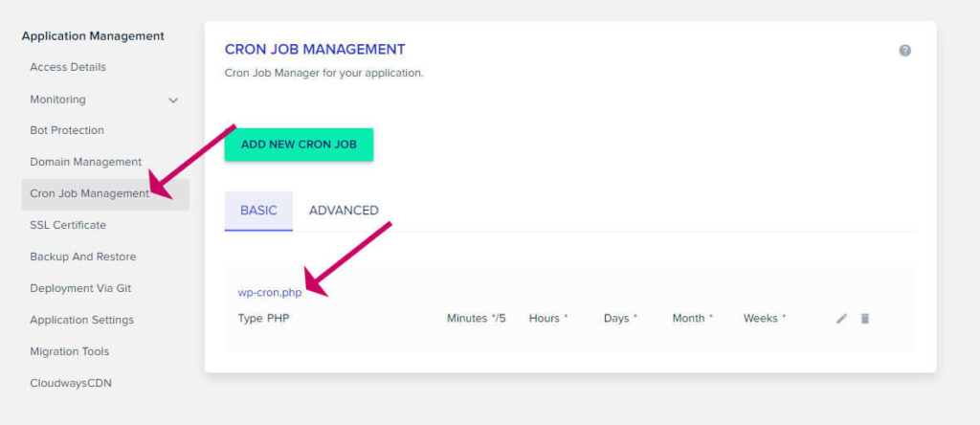Open Domain Management section
This screenshot has height=425, width=980.
click(x=85, y=162)
